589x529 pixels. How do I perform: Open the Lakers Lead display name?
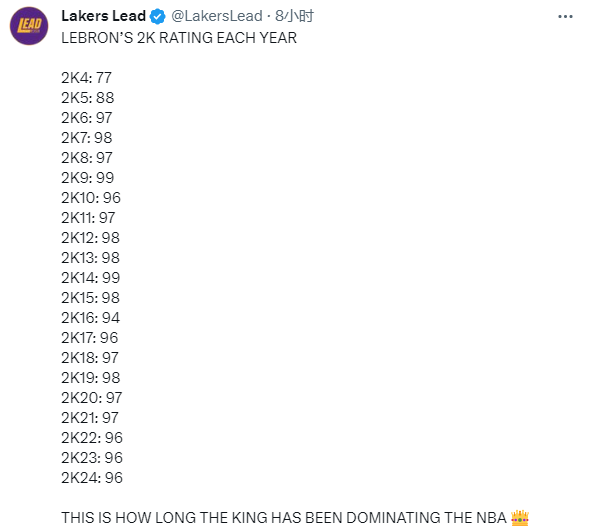(x=104, y=16)
